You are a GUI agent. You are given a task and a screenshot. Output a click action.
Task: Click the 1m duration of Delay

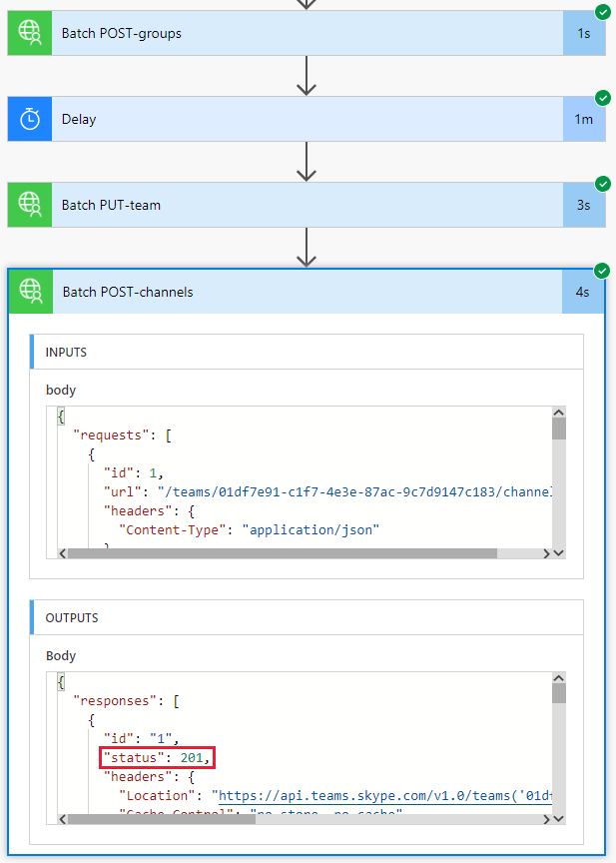(x=583, y=120)
